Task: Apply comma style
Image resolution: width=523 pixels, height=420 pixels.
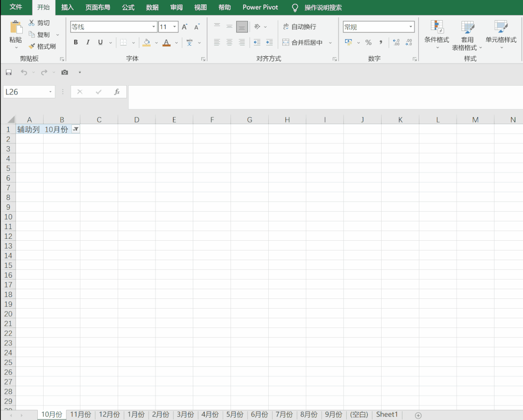Action: pyautogui.click(x=381, y=42)
